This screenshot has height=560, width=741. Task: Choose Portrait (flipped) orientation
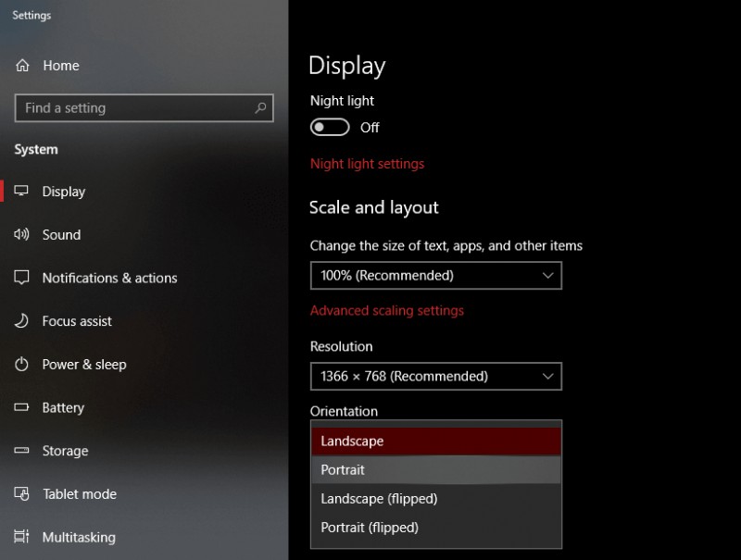coord(435,528)
